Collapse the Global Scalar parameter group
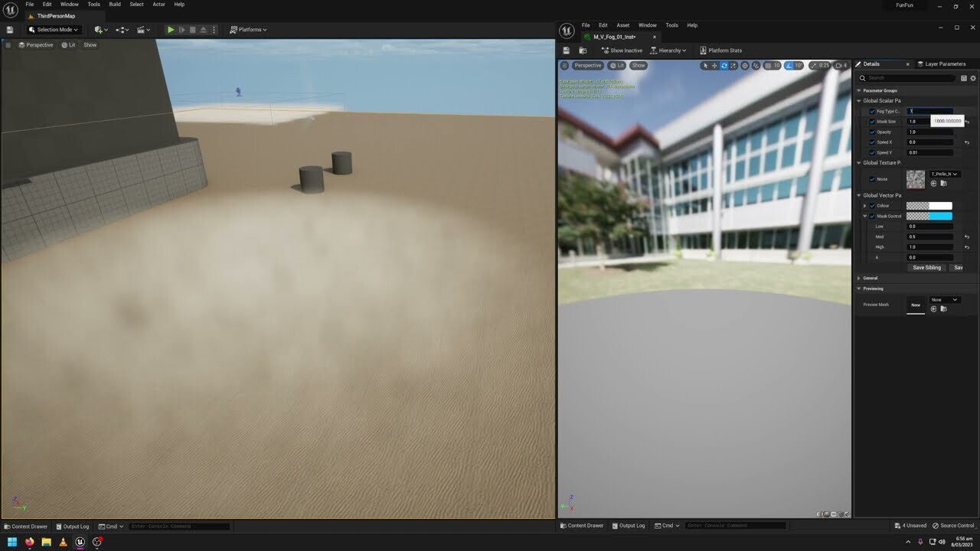The image size is (980, 551). [x=858, y=100]
